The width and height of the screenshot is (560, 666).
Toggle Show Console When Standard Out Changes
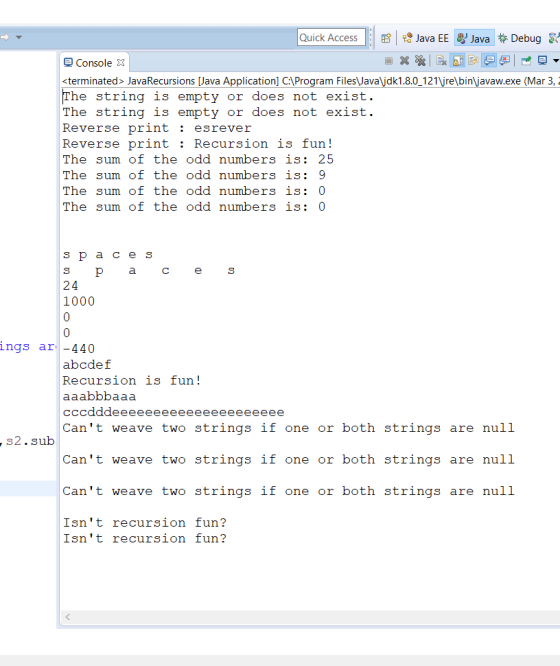(x=489, y=61)
